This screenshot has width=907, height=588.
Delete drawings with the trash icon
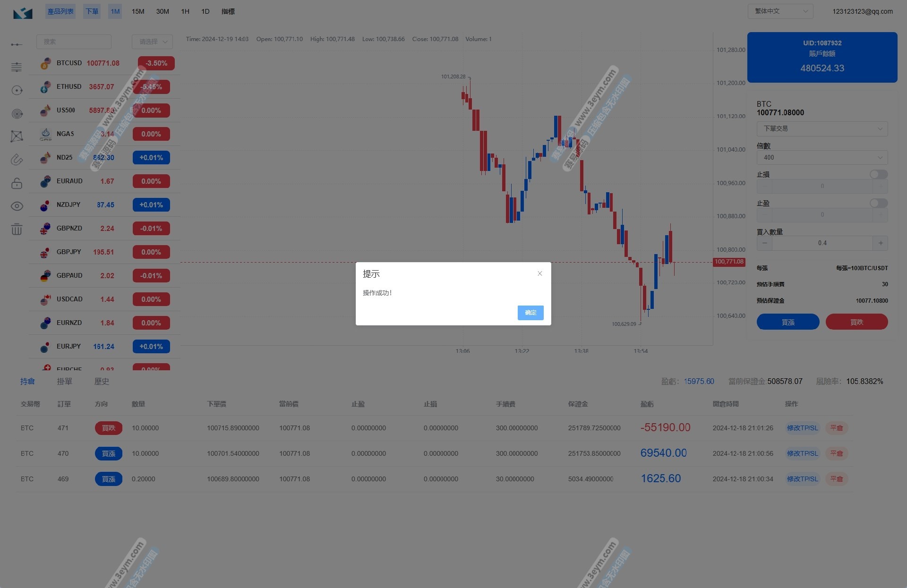[17, 229]
